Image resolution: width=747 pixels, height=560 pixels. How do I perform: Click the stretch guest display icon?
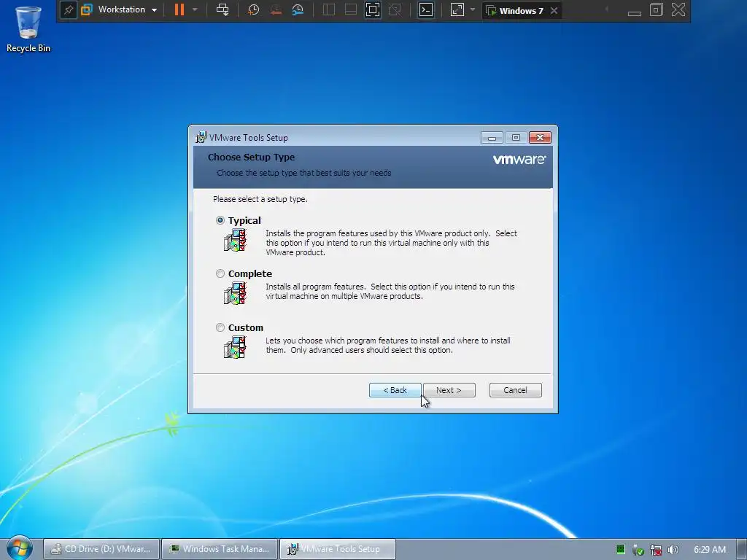point(457,9)
